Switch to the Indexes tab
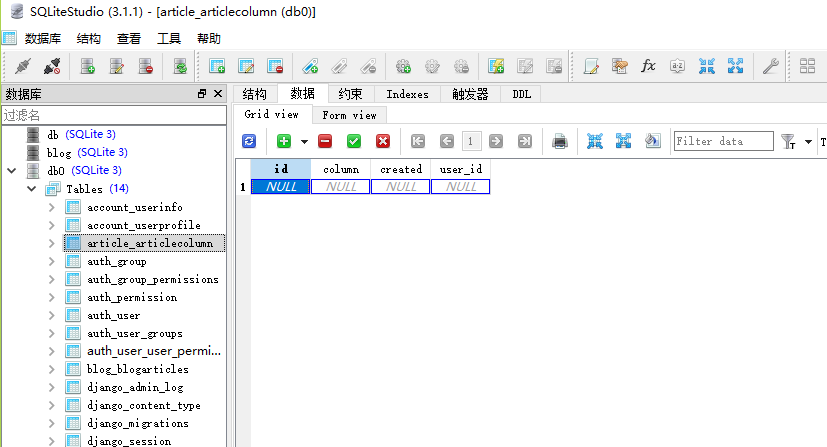The height and width of the screenshot is (447, 827). click(407, 94)
